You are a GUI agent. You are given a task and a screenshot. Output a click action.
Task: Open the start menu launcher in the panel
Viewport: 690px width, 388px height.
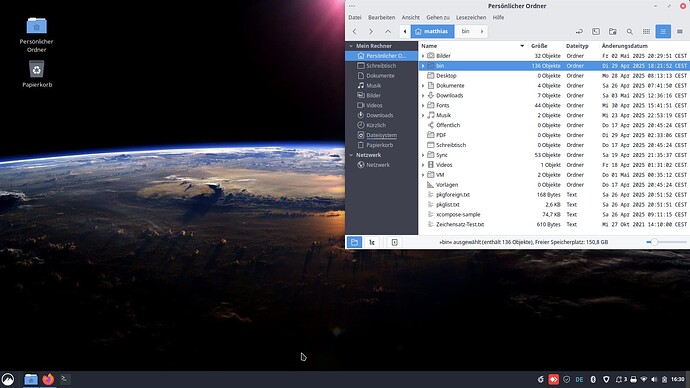point(8,379)
